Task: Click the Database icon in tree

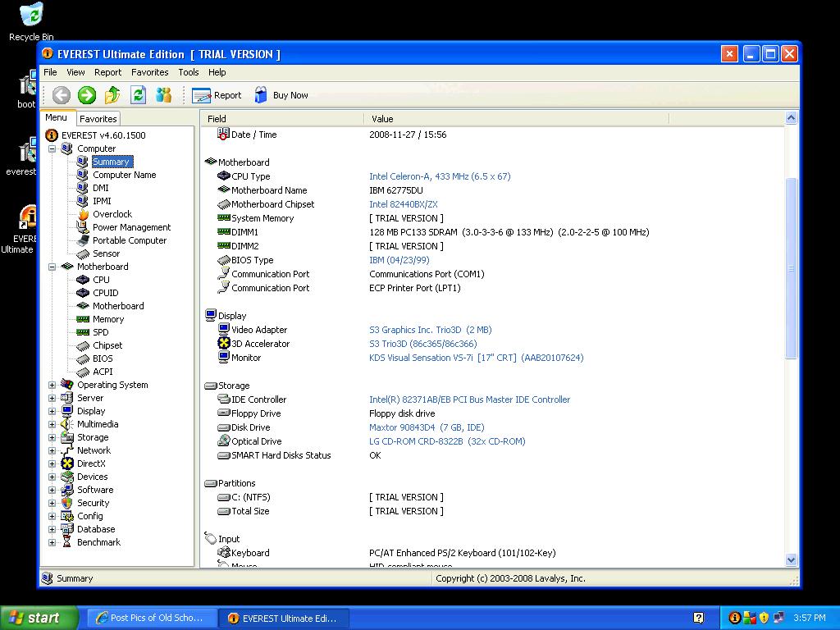Action: (x=67, y=529)
